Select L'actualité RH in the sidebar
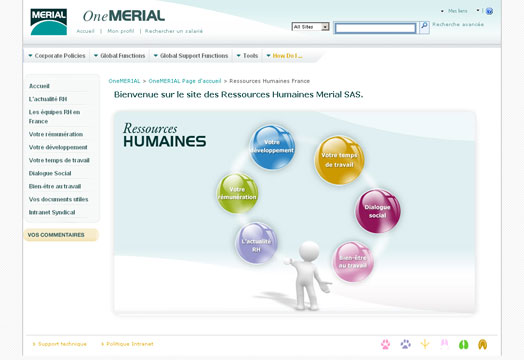 pyautogui.click(x=48, y=99)
